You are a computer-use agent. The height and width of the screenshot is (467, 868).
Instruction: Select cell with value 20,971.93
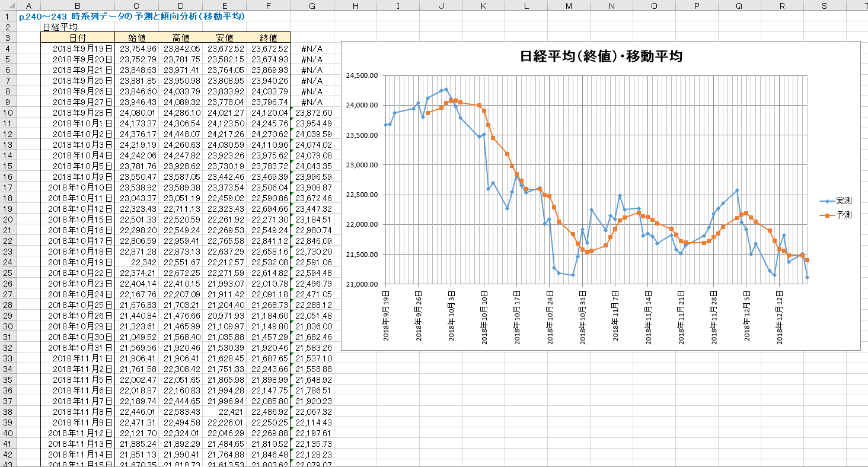(x=224, y=315)
